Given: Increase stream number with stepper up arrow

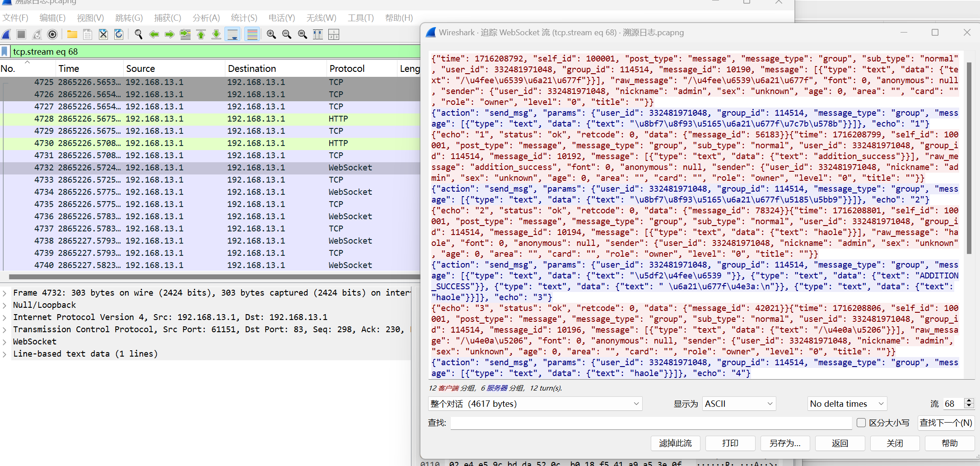Looking at the screenshot, I should [969, 400].
